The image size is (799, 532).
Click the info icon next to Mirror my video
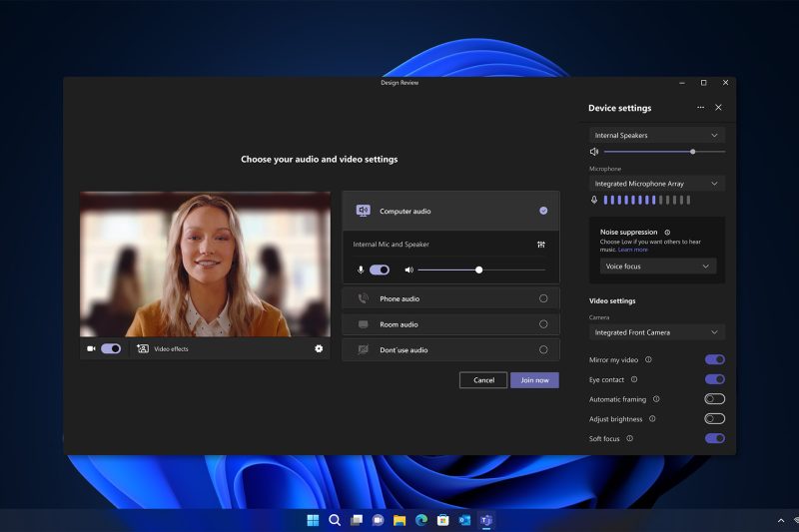tap(648, 359)
